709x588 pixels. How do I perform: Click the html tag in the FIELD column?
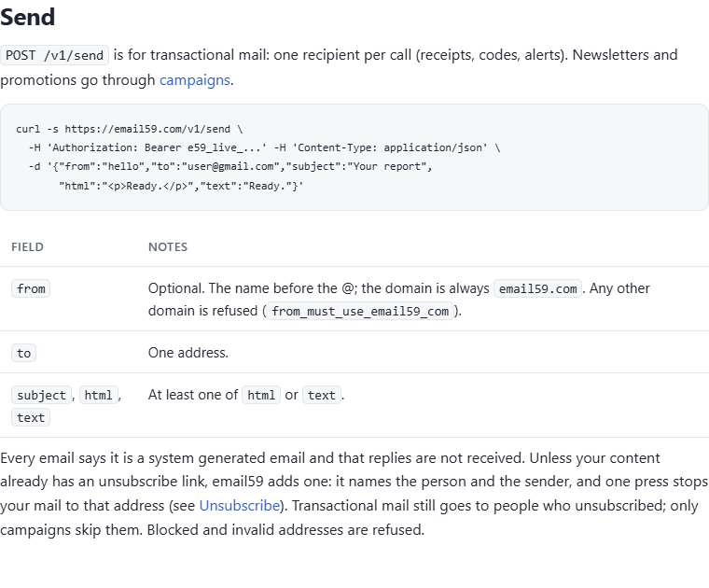99,396
